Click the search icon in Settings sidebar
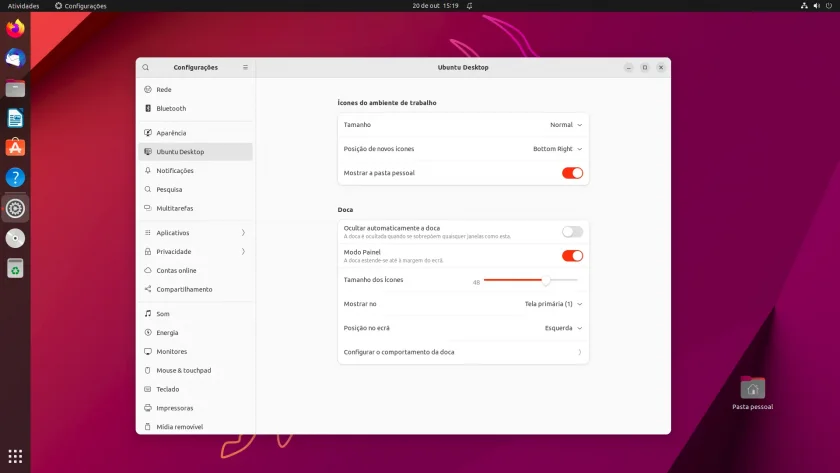 [x=146, y=67]
